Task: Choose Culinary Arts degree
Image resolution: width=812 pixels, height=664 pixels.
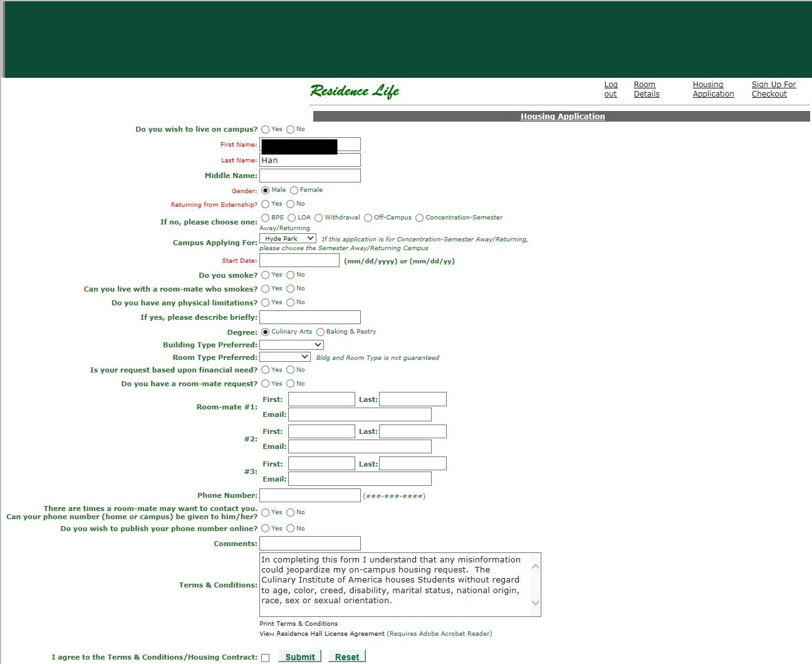Action: [266, 332]
